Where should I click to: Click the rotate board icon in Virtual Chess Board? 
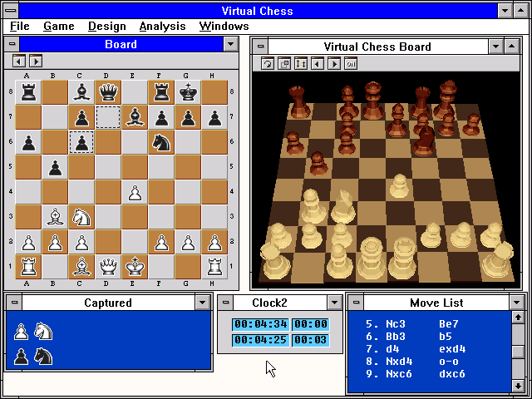268,63
